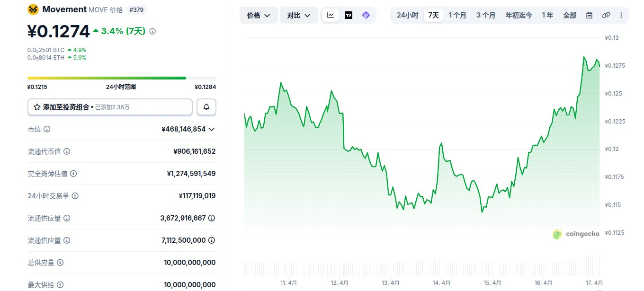Click the info icon next to 完全摊薄估值
644x291 pixels.
coord(73,174)
